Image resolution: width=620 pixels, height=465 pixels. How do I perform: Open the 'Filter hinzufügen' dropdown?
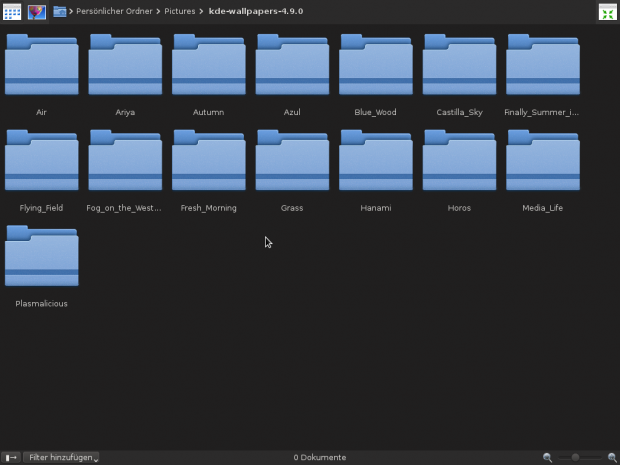click(x=64, y=457)
